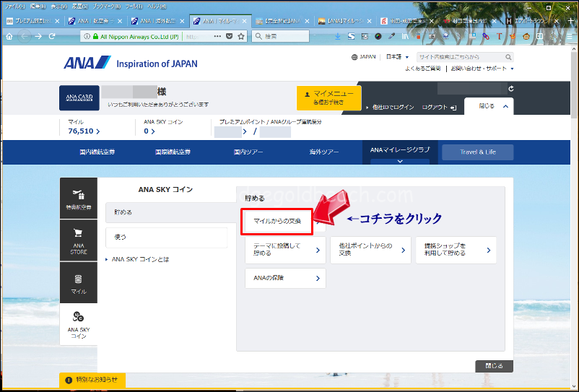The image size is (579, 392).
Task: Open the downloads arrow in toolbar
Action: coord(337,36)
